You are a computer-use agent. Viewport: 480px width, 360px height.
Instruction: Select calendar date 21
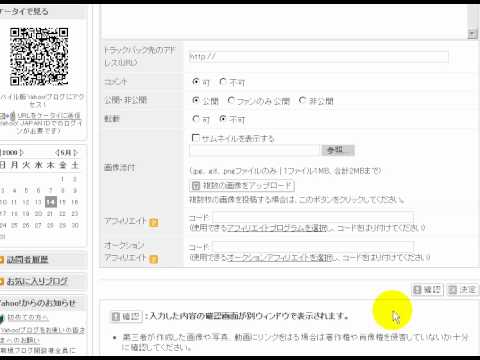pos(50,214)
